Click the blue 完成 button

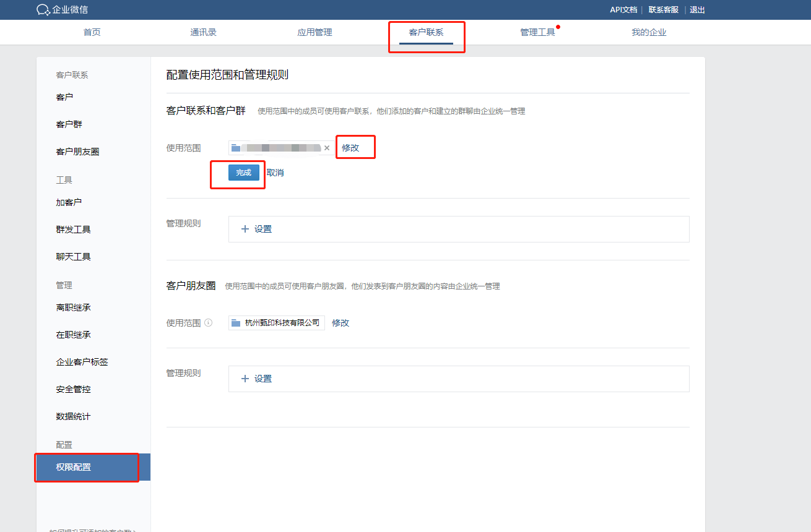244,173
